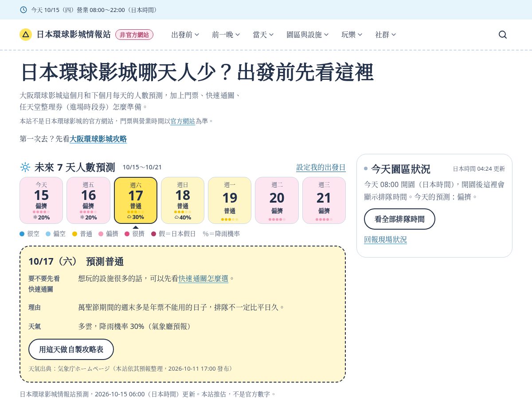Click the main headline 日本環球影城哪天人少

click(197, 73)
